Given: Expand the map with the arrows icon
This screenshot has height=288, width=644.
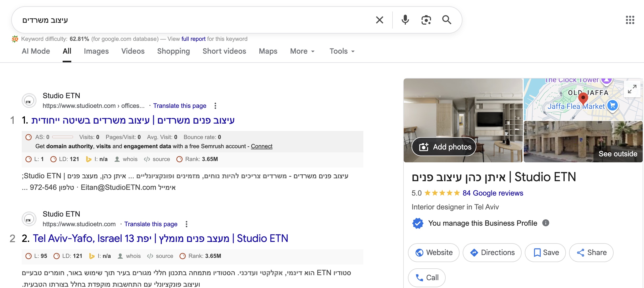Looking at the screenshot, I should click(632, 89).
